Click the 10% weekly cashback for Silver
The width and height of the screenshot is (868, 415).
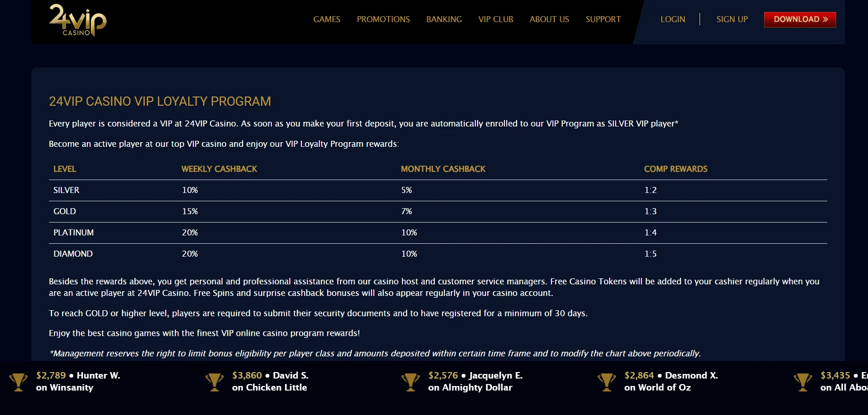pos(190,190)
